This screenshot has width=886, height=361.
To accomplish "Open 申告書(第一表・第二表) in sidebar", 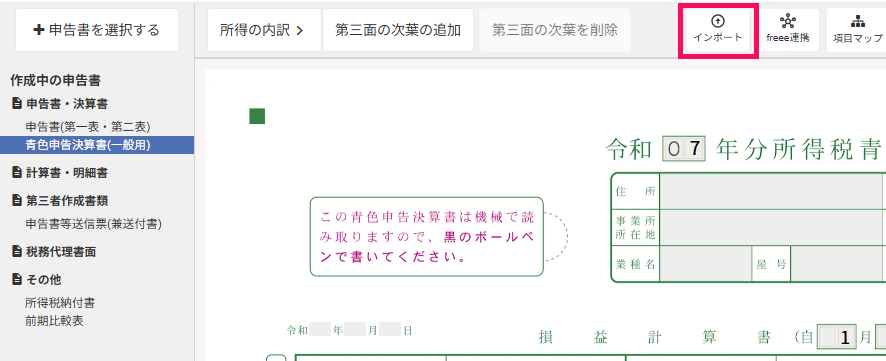I will click(88, 127).
